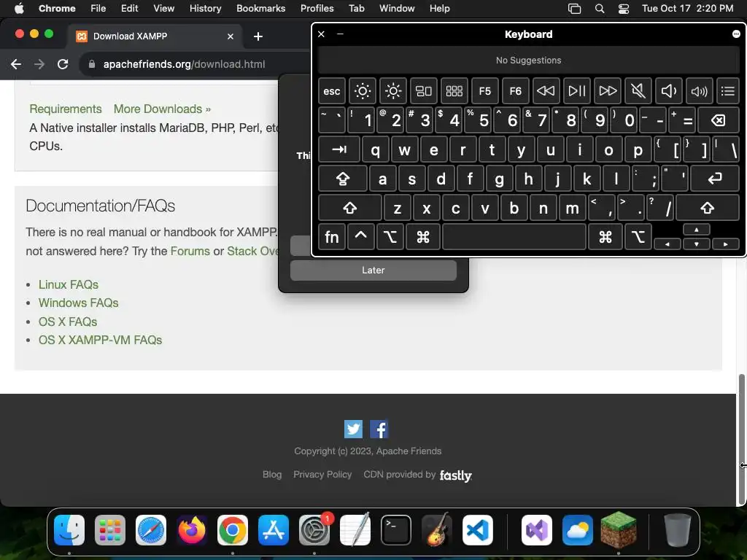Toggle the left option key

pyautogui.click(x=390, y=237)
